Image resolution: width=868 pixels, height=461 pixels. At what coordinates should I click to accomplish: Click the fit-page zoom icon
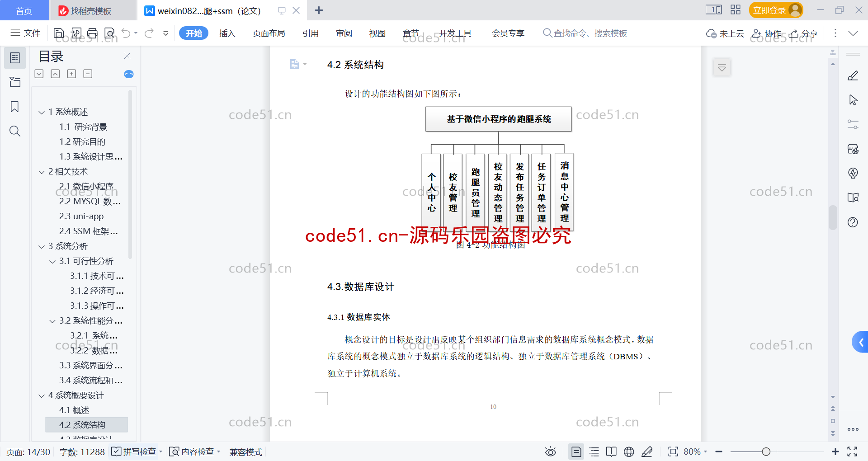click(x=673, y=452)
